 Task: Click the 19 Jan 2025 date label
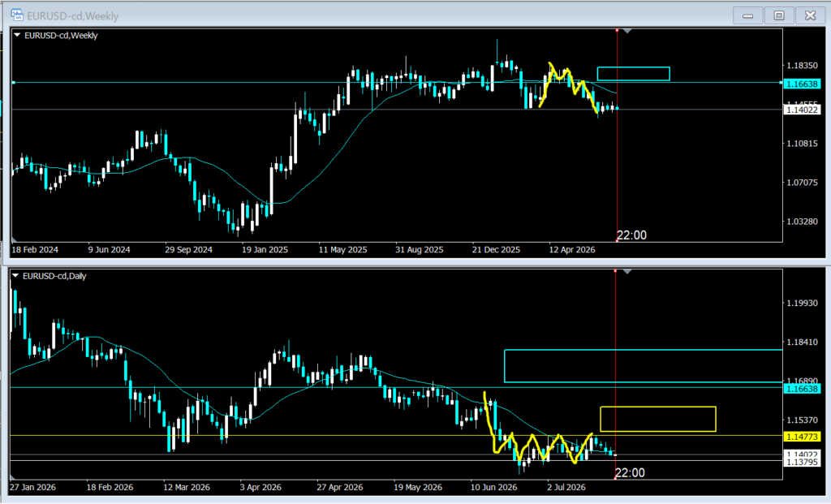[x=265, y=250]
